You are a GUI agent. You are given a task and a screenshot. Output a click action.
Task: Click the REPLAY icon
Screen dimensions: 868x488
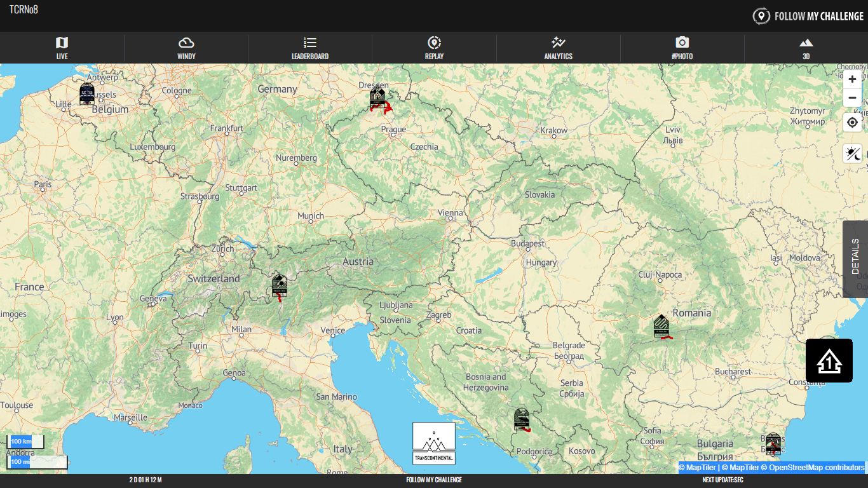(x=434, y=43)
